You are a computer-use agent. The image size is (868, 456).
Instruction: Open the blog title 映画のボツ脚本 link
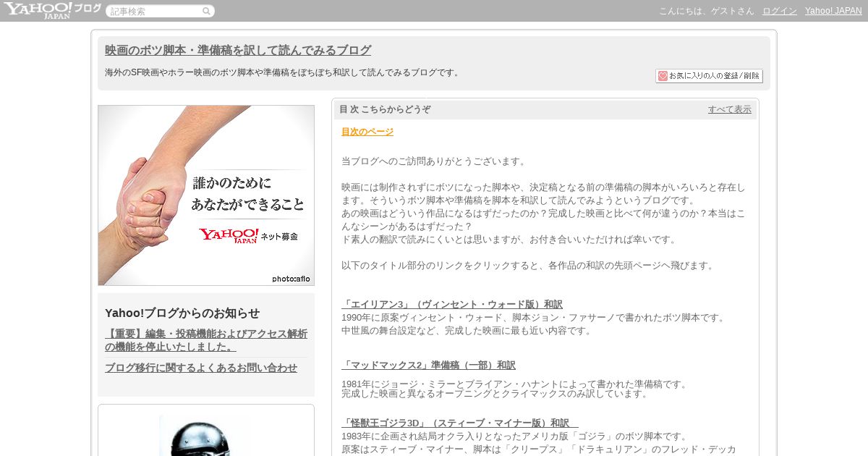point(238,50)
